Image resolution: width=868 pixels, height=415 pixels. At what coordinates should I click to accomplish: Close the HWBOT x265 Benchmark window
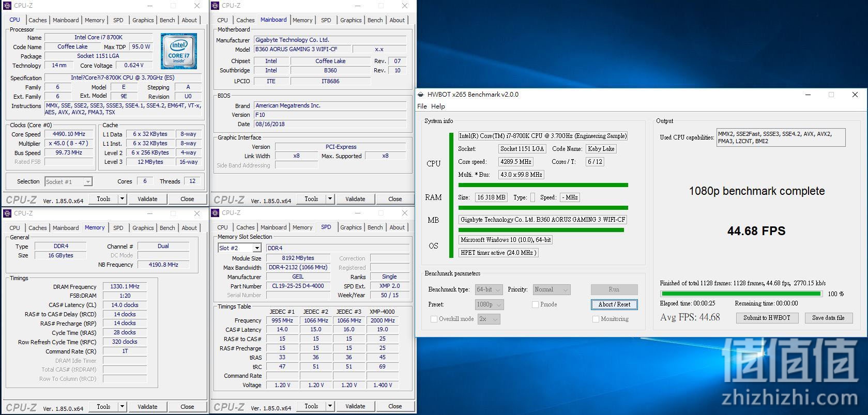[x=855, y=95]
